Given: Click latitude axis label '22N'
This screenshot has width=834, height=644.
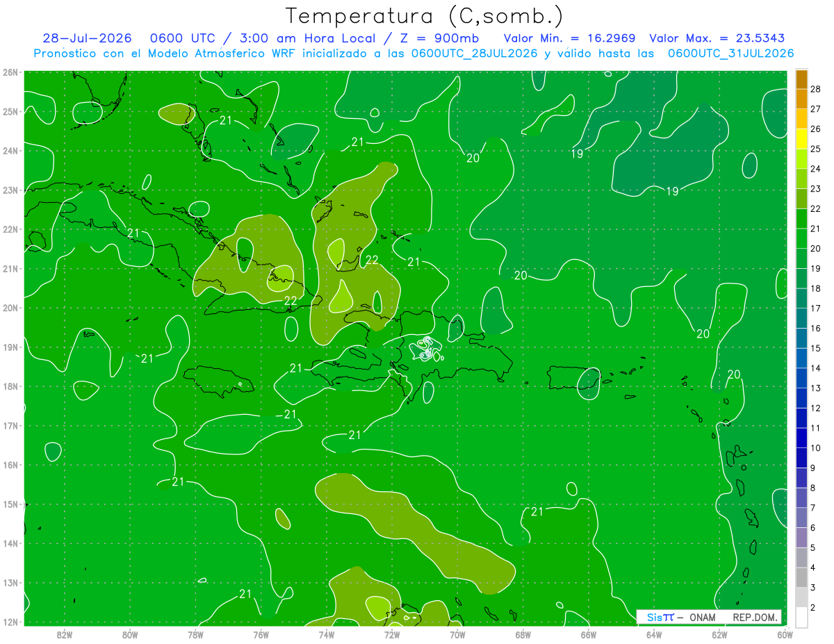Looking at the screenshot, I should pyautogui.click(x=10, y=229).
